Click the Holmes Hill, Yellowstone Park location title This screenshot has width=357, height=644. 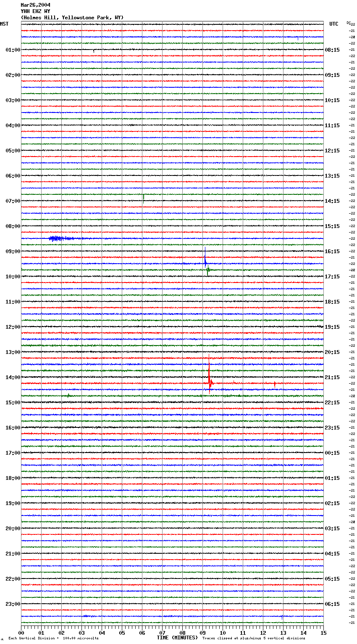pos(72,18)
